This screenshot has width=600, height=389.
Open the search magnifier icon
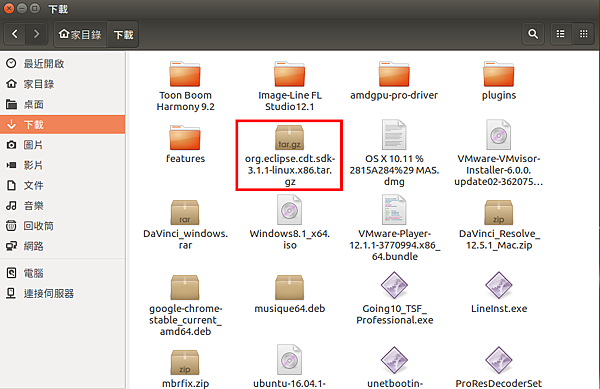coord(533,34)
